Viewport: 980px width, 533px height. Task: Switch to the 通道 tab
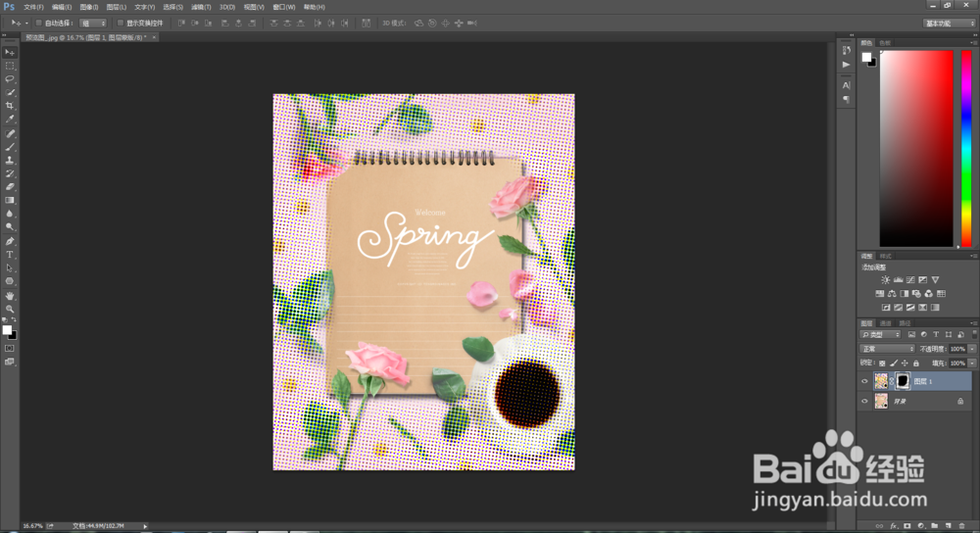click(x=886, y=323)
